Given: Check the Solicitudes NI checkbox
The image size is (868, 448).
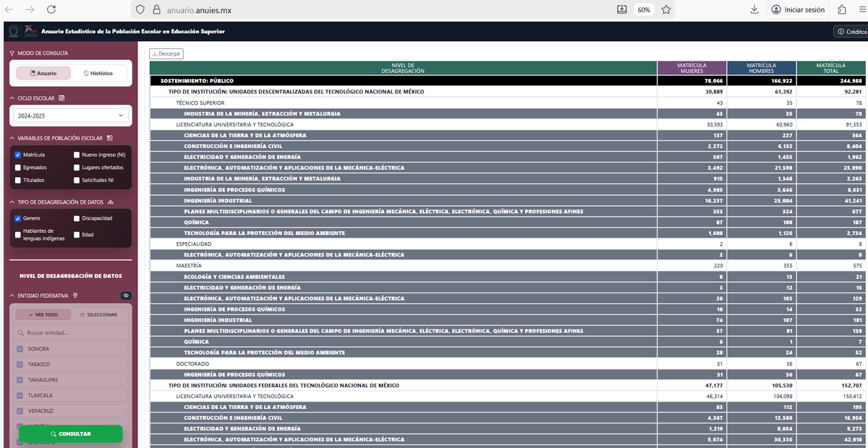Looking at the screenshot, I should [x=77, y=180].
